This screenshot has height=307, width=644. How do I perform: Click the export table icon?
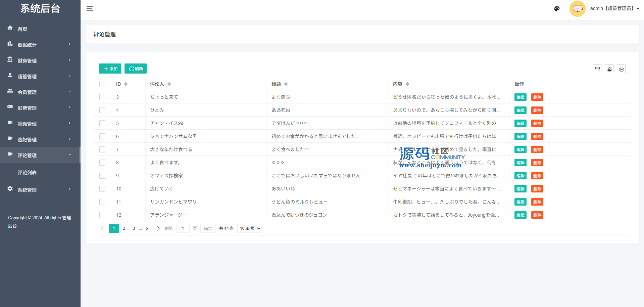point(609,69)
